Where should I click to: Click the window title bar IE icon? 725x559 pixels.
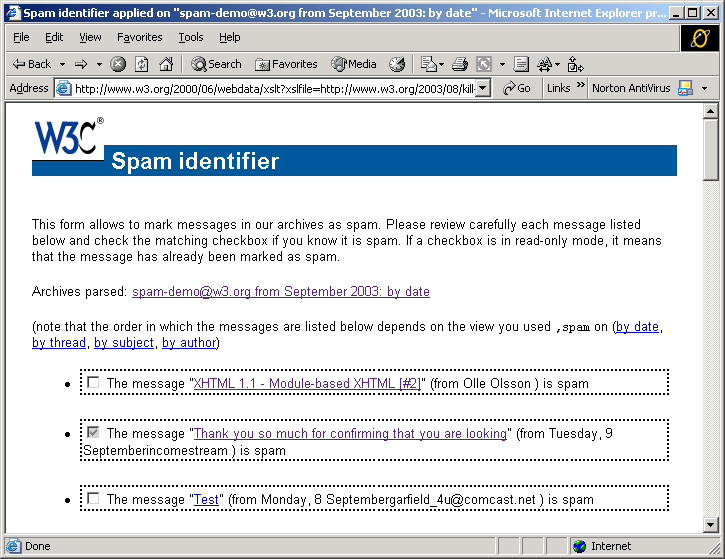click(x=13, y=12)
